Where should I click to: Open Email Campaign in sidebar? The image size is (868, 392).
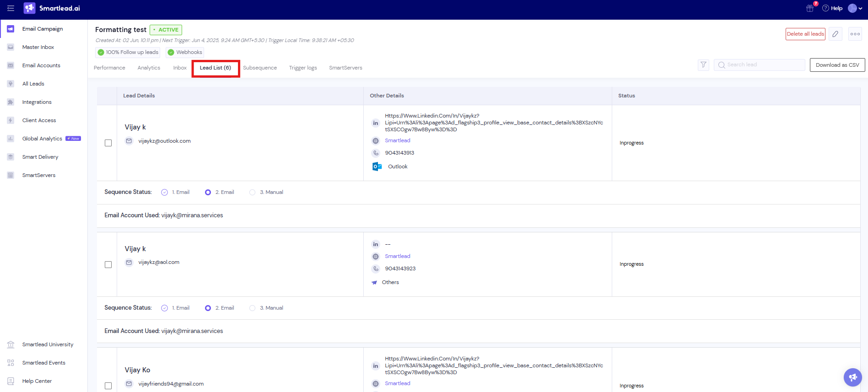pyautogui.click(x=43, y=29)
